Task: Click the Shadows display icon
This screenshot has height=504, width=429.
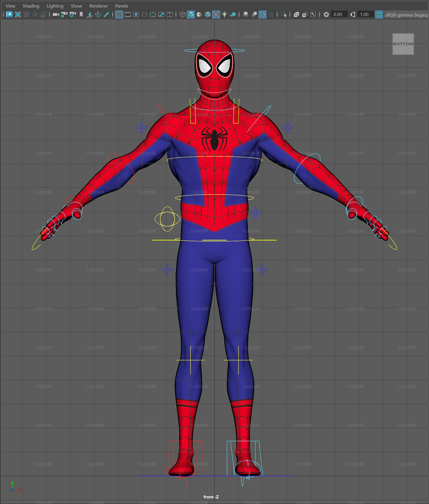Action: 233,14
